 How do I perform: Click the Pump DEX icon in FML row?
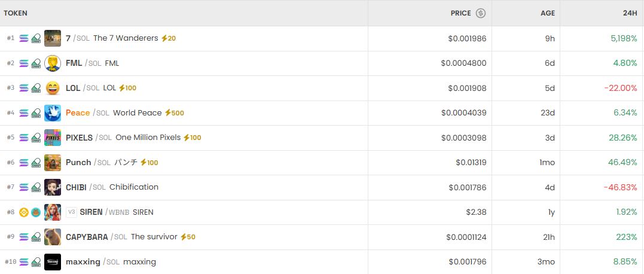[x=36, y=63]
